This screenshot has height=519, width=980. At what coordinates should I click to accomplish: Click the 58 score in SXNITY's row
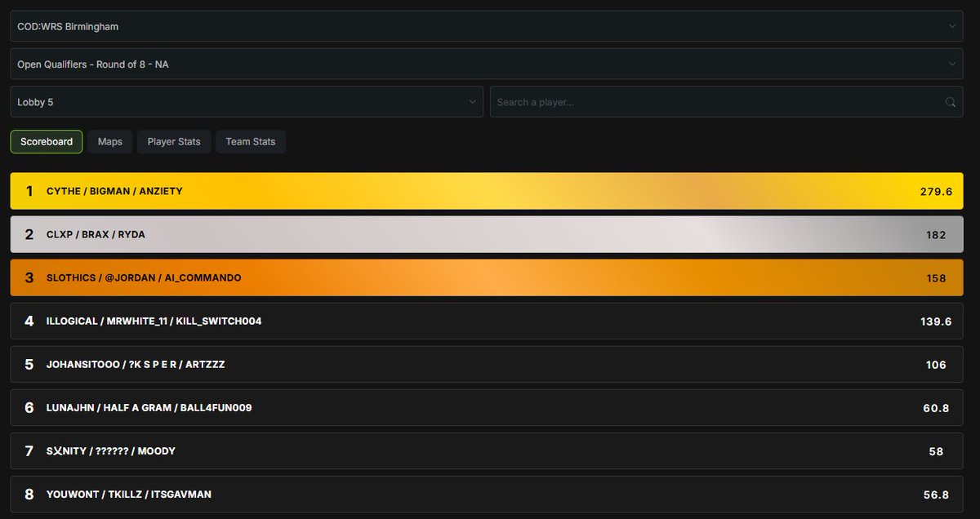point(936,451)
